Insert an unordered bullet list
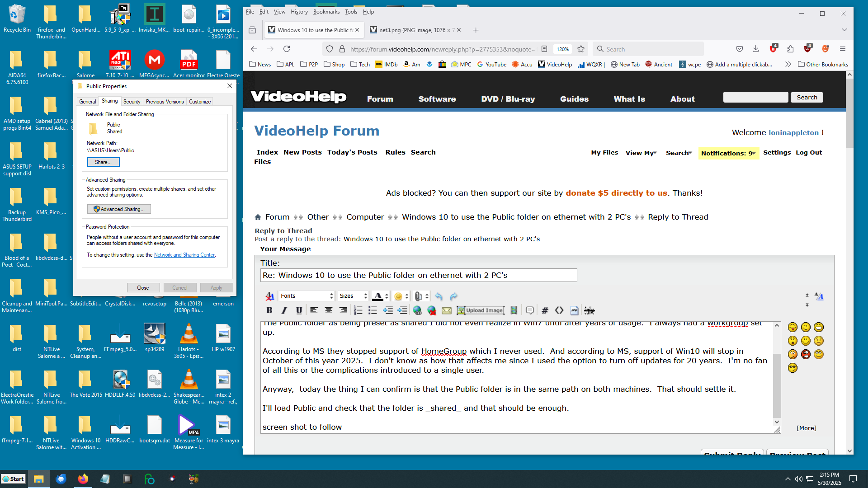The height and width of the screenshot is (488, 868). pyautogui.click(x=373, y=310)
